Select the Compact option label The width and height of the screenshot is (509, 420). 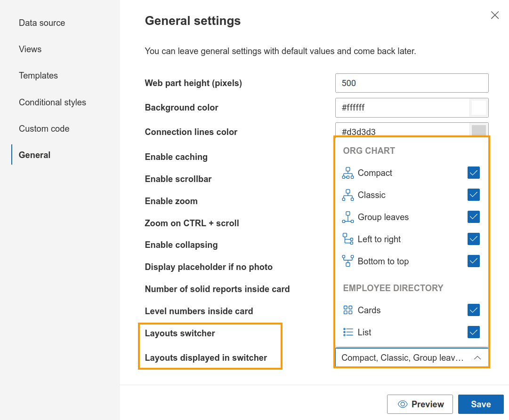[375, 173]
